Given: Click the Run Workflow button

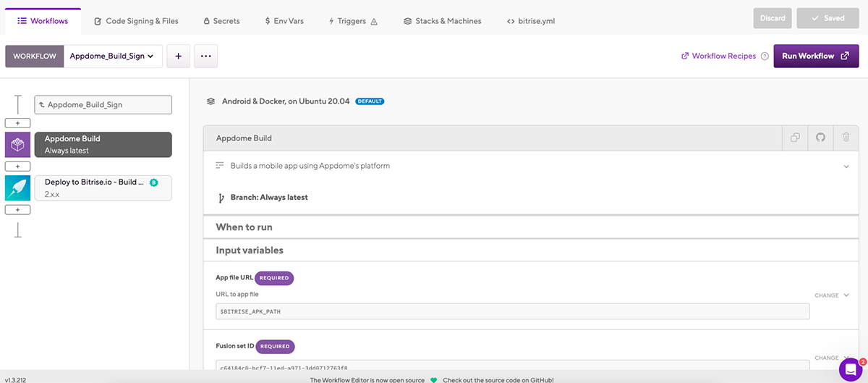Looking at the screenshot, I should click(816, 56).
